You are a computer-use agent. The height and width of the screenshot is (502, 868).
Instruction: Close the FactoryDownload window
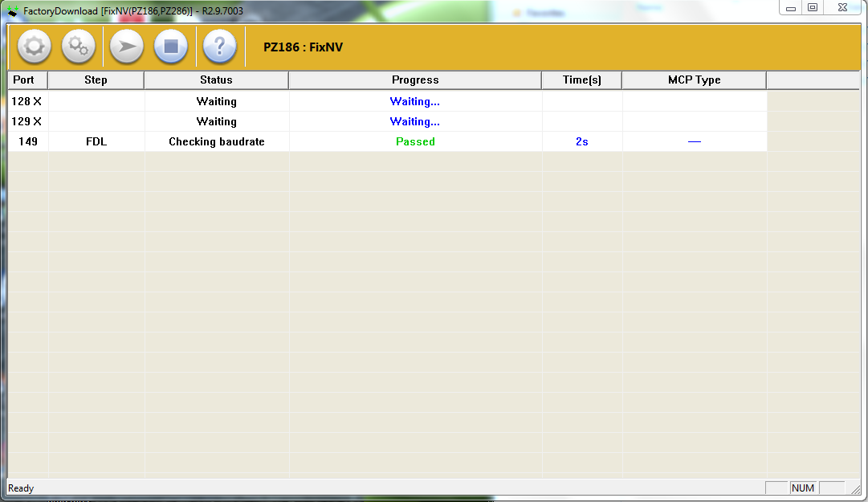(842, 8)
